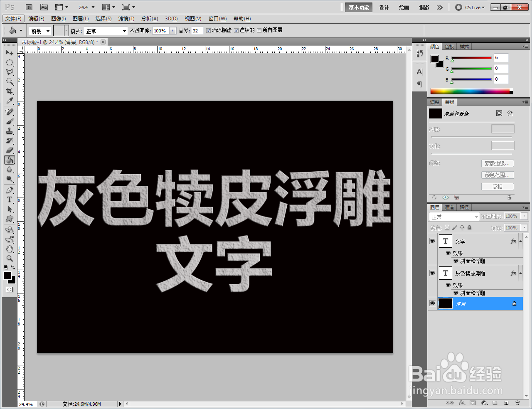
Task: Switch to the 通道 tab
Action: 449,207
